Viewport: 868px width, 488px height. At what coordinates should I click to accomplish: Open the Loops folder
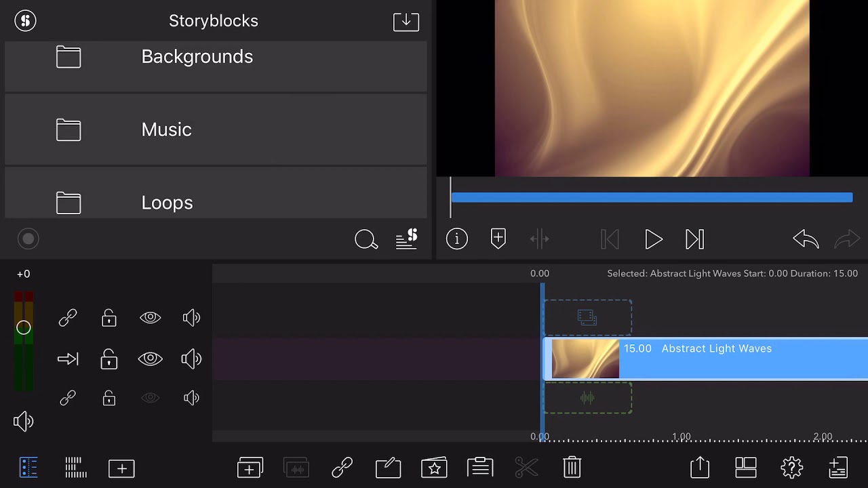(x=216, y=194)
